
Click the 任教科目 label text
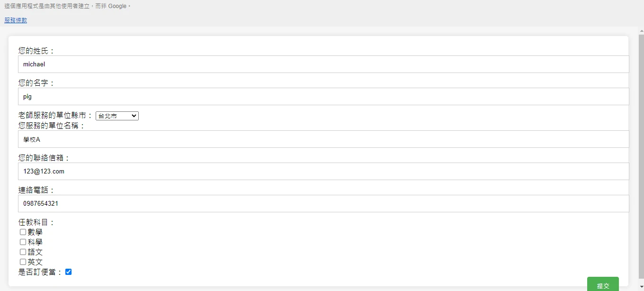click(37, 222)
